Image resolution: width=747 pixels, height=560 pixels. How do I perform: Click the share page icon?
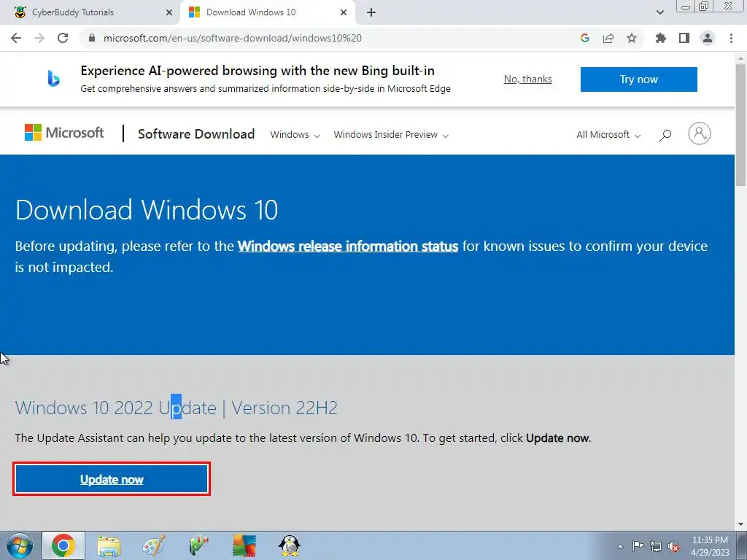608,38
